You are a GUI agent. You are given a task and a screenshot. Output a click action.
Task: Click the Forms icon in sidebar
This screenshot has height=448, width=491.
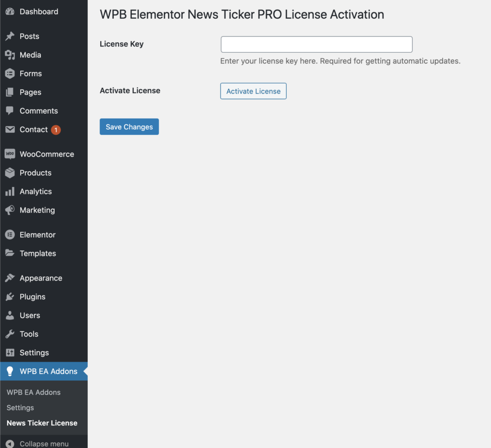[x=10, y=73]
